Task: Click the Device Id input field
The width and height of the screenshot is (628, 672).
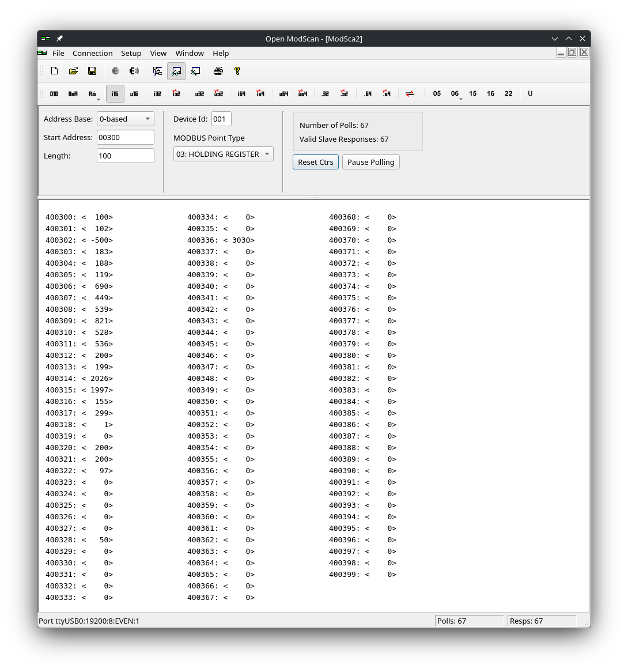Action: point(221,119)
